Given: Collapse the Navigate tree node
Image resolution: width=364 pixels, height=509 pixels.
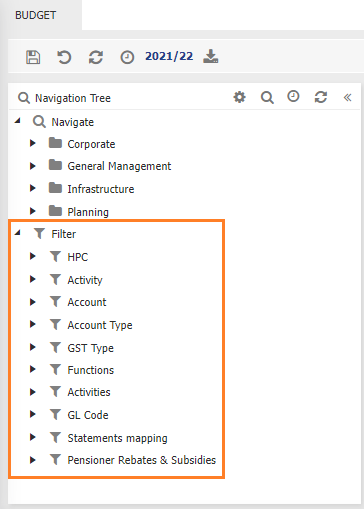Looking at the screenshot, I should tap(18, 121).
